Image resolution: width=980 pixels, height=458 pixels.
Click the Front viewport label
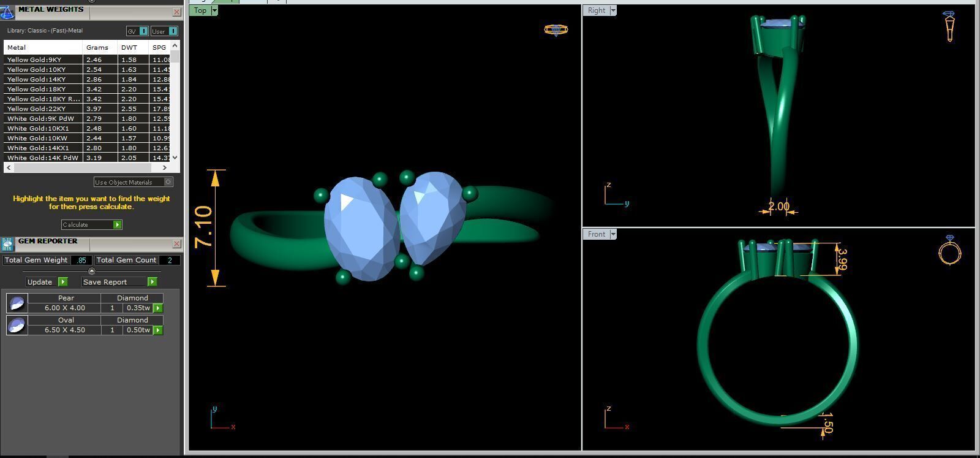596,234
